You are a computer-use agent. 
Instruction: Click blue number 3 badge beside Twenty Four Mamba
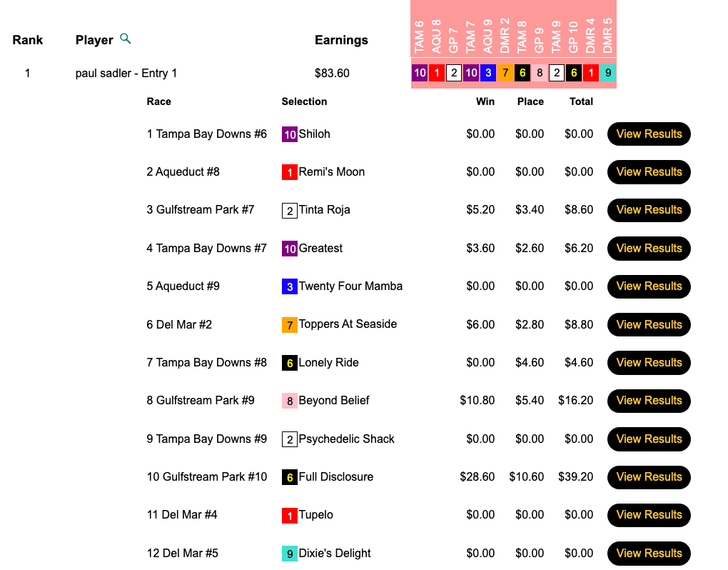[290, 286]
